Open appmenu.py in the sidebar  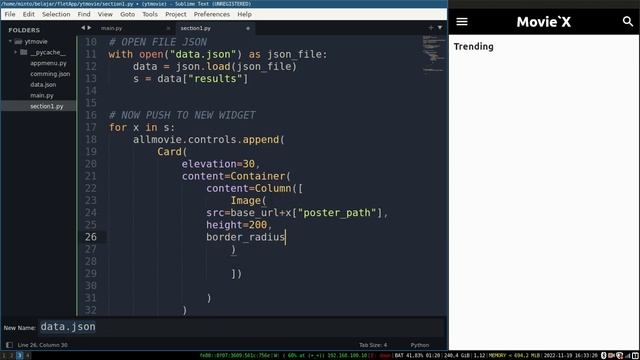coord(48,63)
